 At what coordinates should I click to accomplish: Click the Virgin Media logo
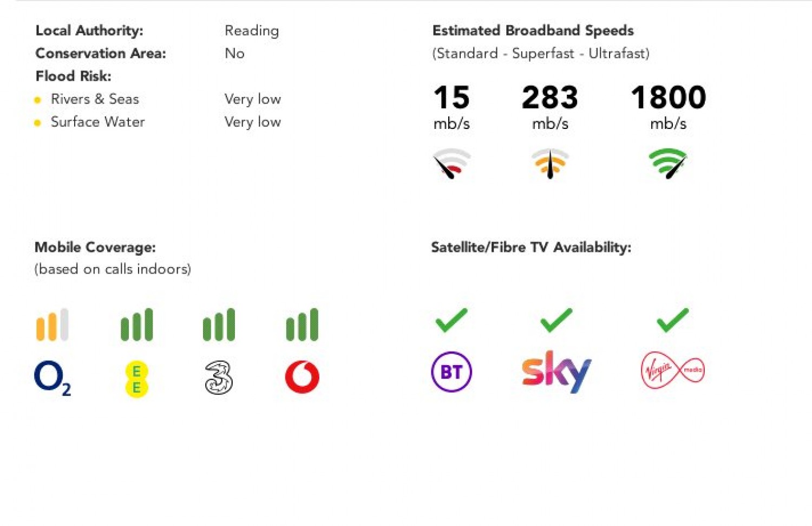click(673, 371)
